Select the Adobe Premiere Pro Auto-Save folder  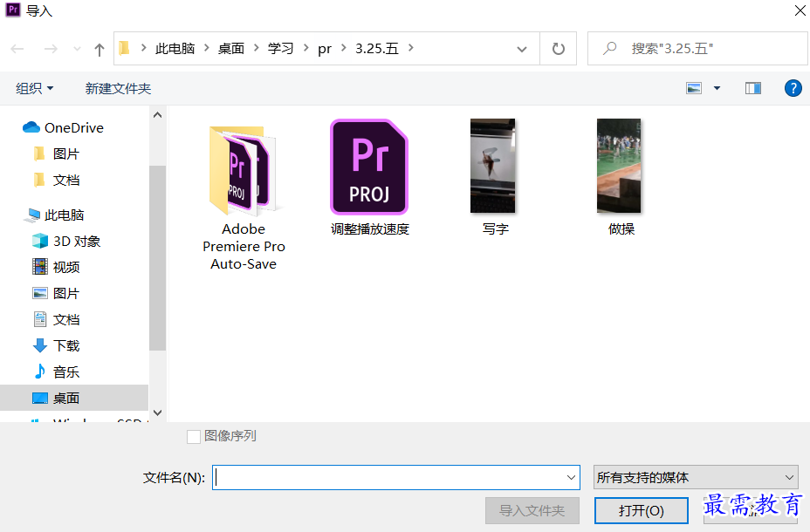(244, 199)
